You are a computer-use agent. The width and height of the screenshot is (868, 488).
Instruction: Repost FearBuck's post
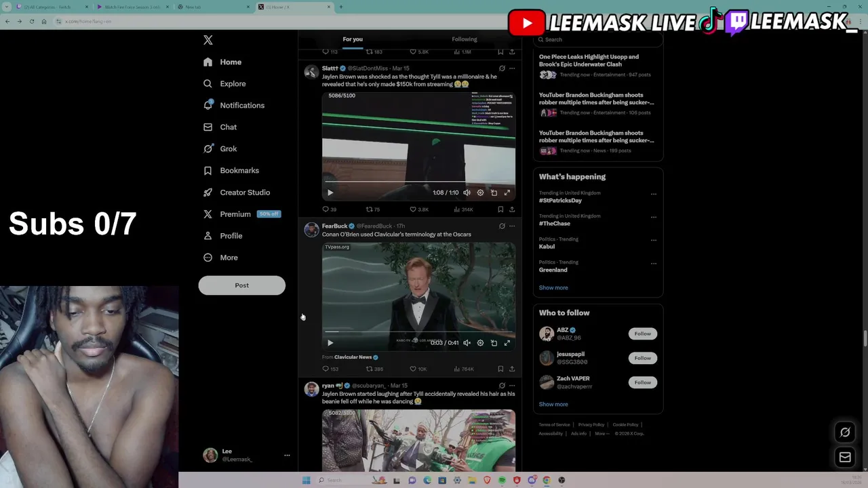click(x=374, y=369)
